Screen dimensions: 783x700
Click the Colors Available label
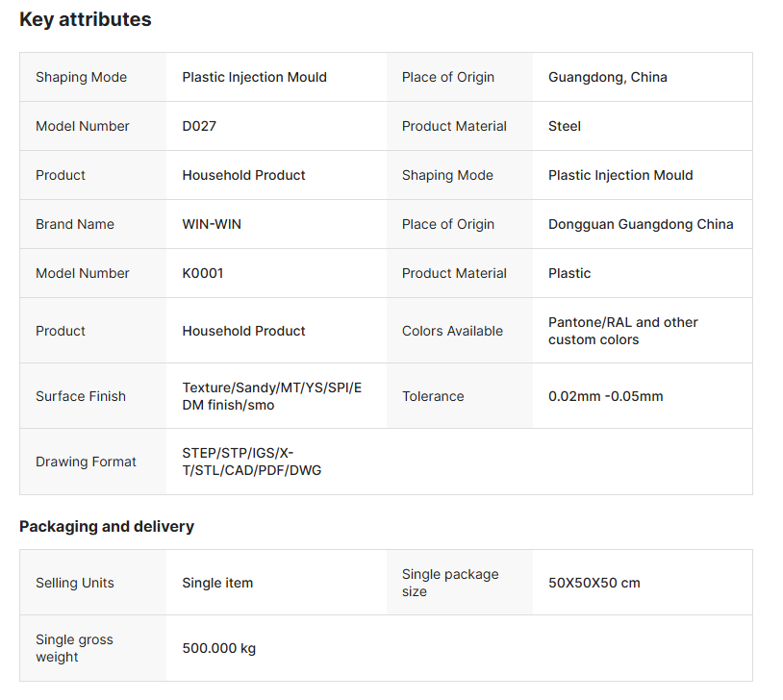[x=452, y=331]
